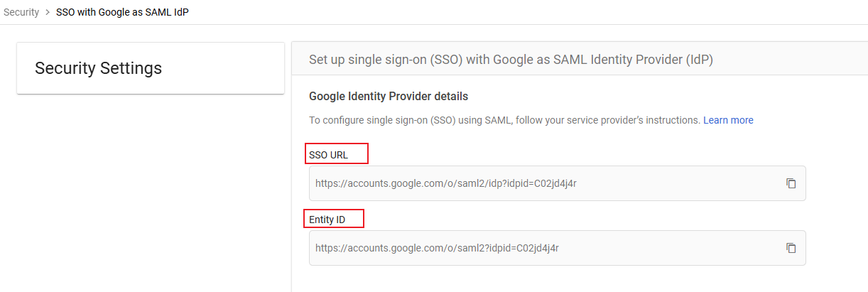Open the Learn more link
868x292 pixels.
[x=728, y=120]
